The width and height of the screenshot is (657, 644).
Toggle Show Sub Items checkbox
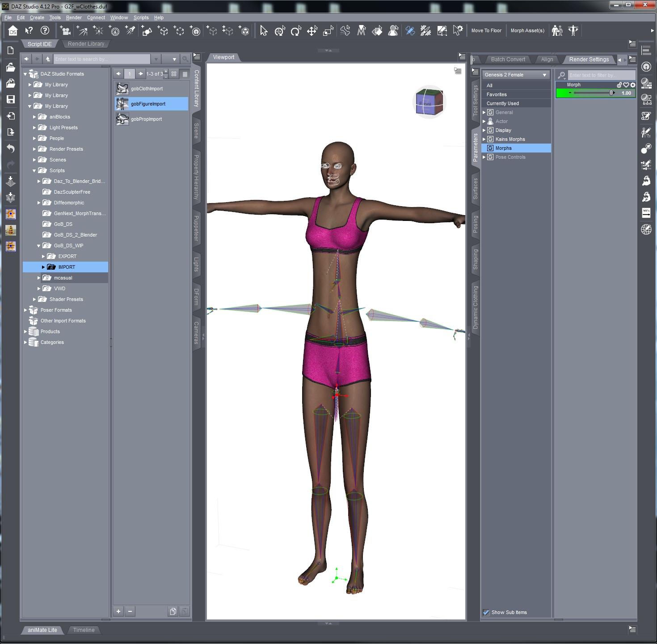[486, 612]
